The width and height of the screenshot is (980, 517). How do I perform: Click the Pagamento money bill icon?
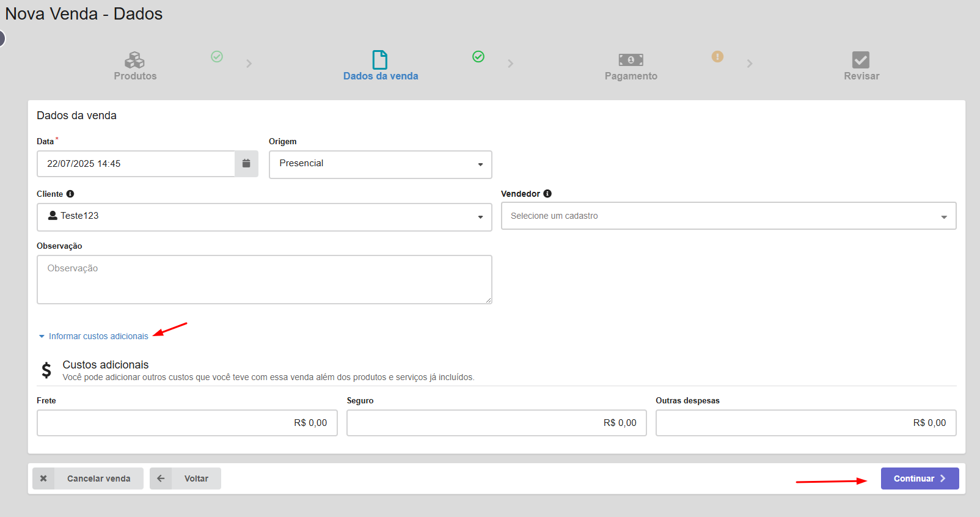tap(631, 60)
